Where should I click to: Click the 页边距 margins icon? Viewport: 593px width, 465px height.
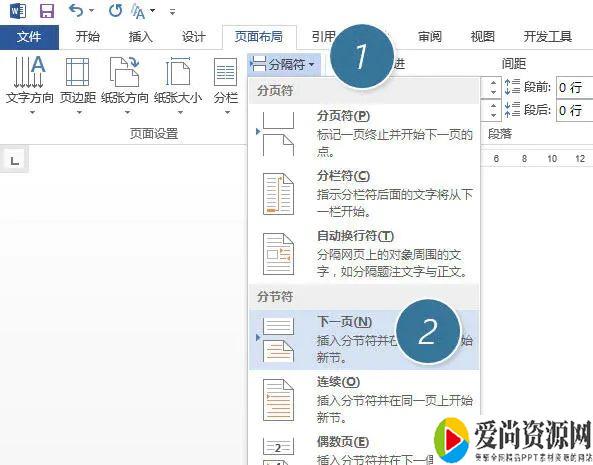pyautogui.click(x=78, y=72)
